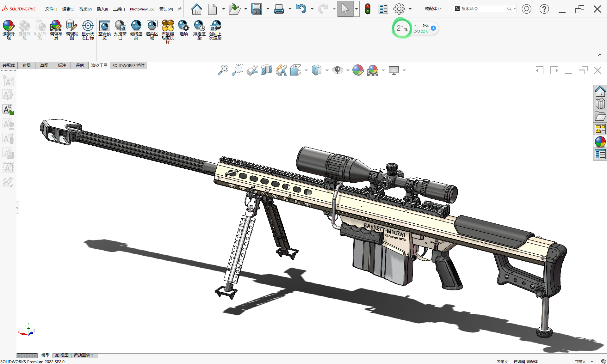Pin the menu bar with pushpin icon
This screenshot has height=364, width=607.
[180, 9]
